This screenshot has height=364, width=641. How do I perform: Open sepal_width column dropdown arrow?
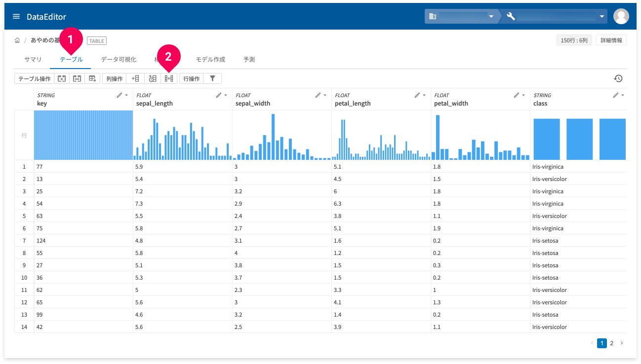[x=325, y=95]
